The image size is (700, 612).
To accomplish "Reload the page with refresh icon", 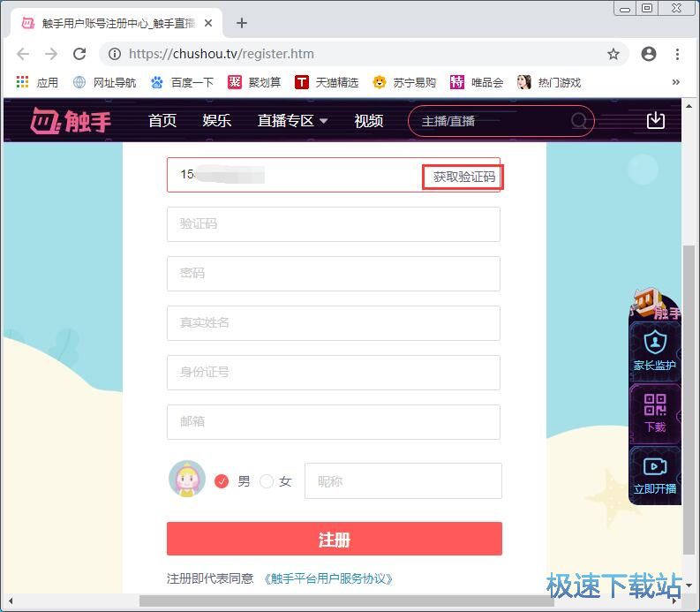I will tap(79, 54).
